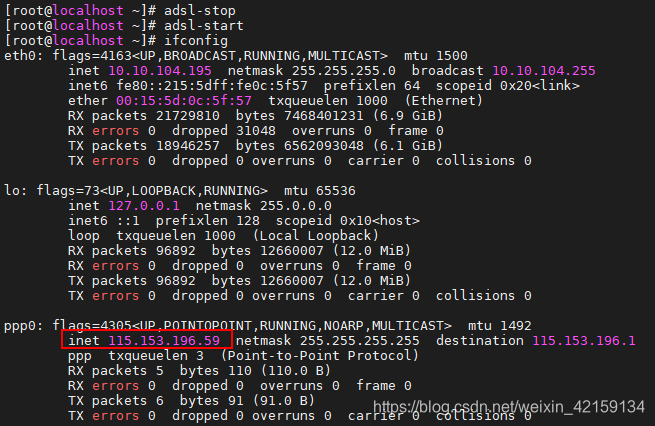Click the adsl-start command text
655x426 pixels.
tap(203, 25)
